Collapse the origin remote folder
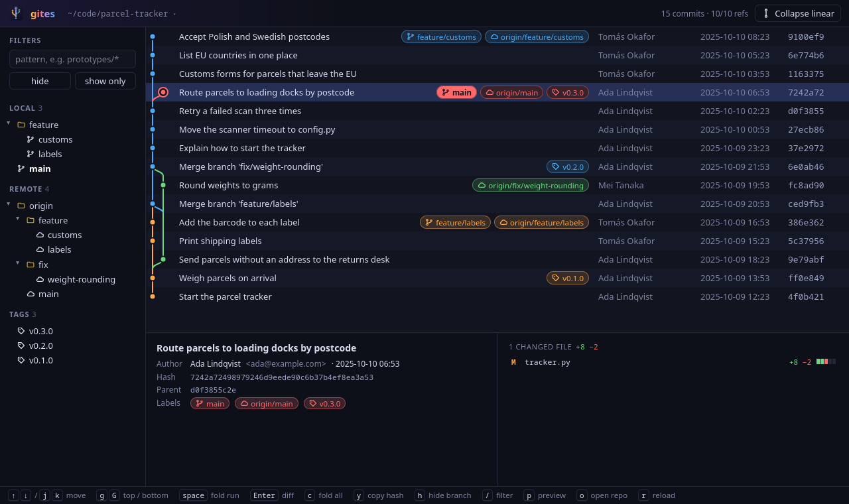Screen dimensions: 849x504 (x=9, y=204)
